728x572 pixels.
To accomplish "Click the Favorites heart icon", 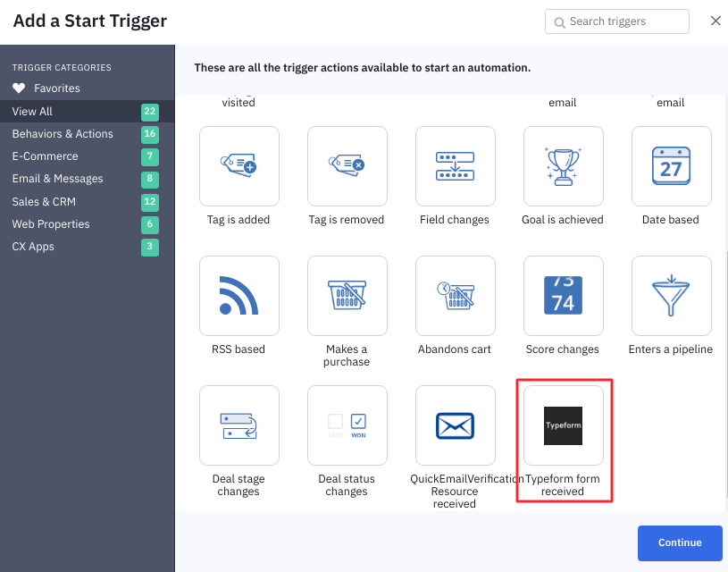I will click(19, 88).
